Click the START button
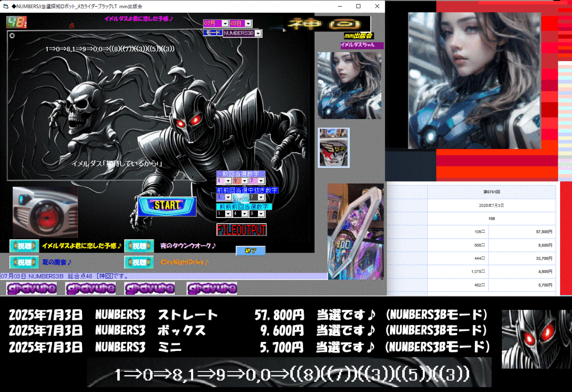Image resolution: width=572 pixels, height=392 pixels. point(167,206)
